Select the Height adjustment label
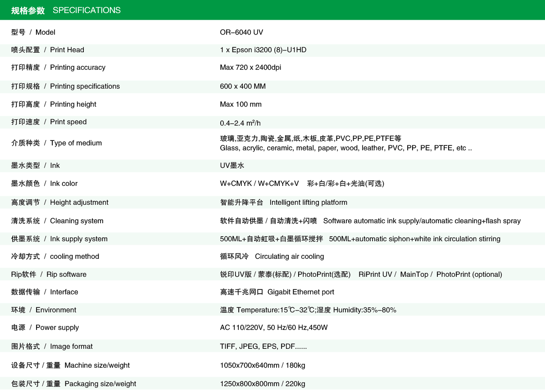545x392 pixels. click(x=60, y=203)
